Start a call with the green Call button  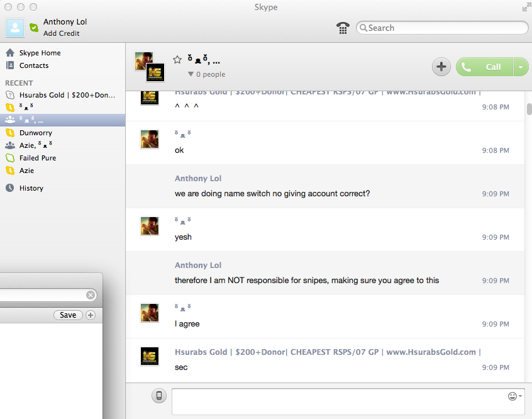tap(484, 67)
